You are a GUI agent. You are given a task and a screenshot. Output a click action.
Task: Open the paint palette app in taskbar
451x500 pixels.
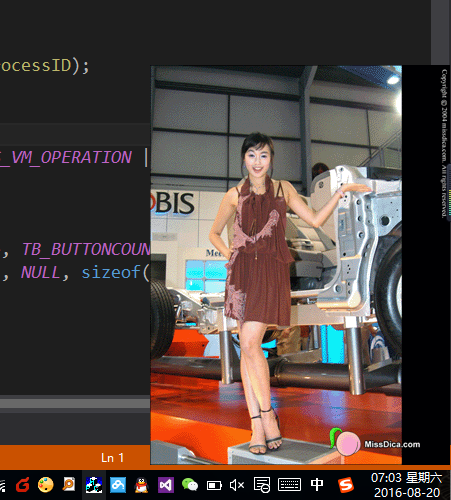(x=46, y=485)
